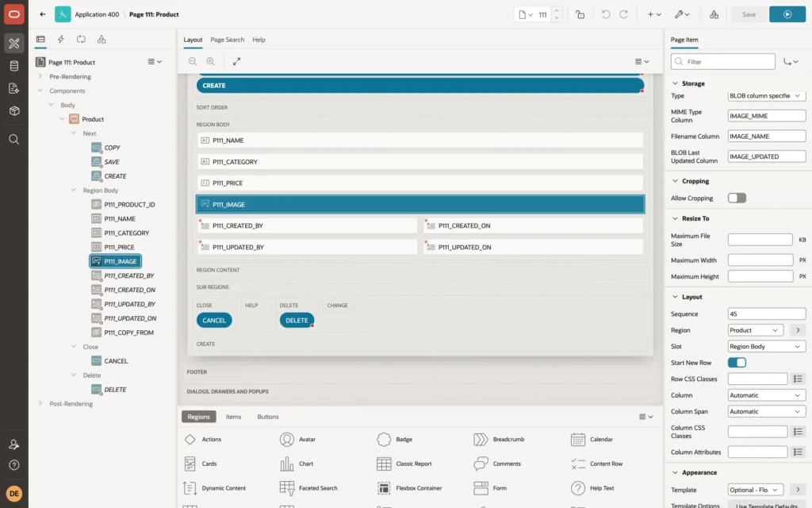Open the Template dropdown
812x508 pixels.
coord(756,490)
